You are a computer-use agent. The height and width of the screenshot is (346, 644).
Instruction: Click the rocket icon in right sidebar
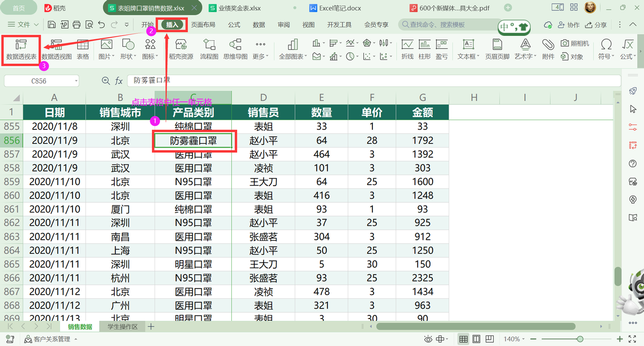click(x=633, y=91)
